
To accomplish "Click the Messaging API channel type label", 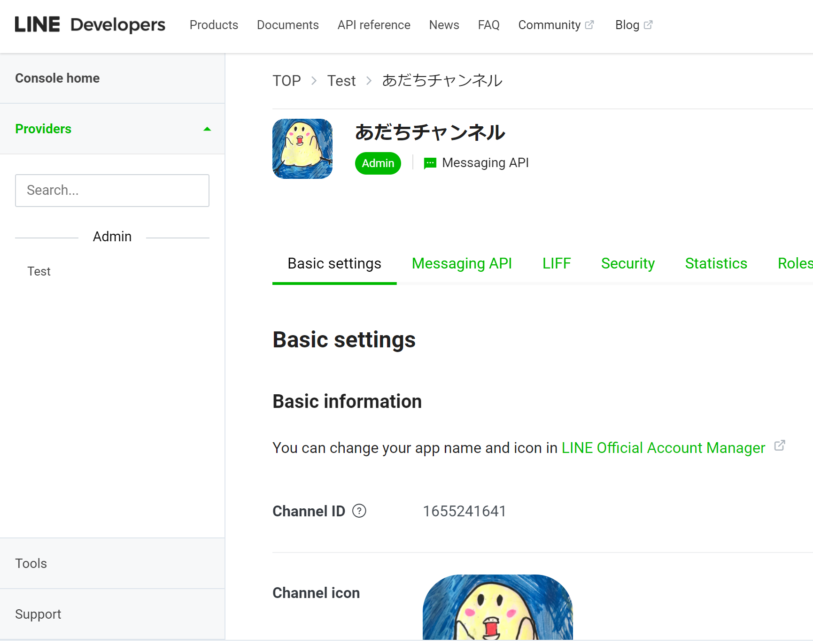I will [x=486, y=163].
